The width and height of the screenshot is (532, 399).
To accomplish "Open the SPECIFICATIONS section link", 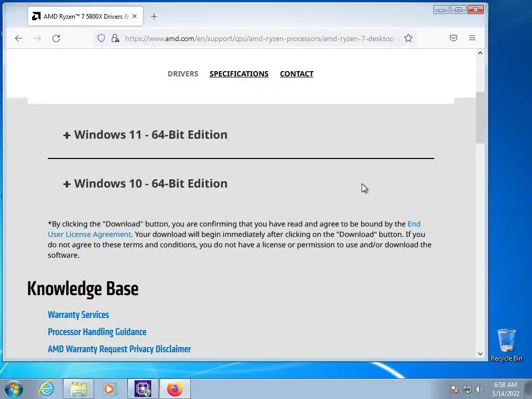I will click(x=239, y=74).
